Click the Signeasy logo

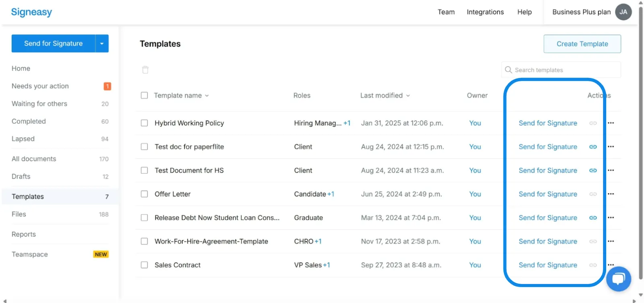31,12
